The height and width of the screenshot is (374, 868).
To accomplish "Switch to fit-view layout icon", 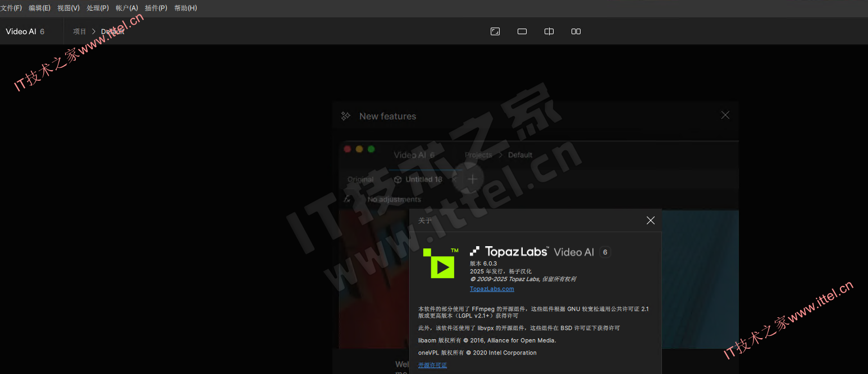I will 495,31.
